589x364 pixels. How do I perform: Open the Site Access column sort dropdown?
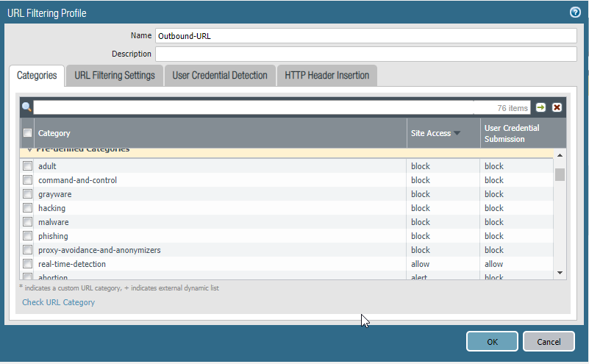[457, 133]
